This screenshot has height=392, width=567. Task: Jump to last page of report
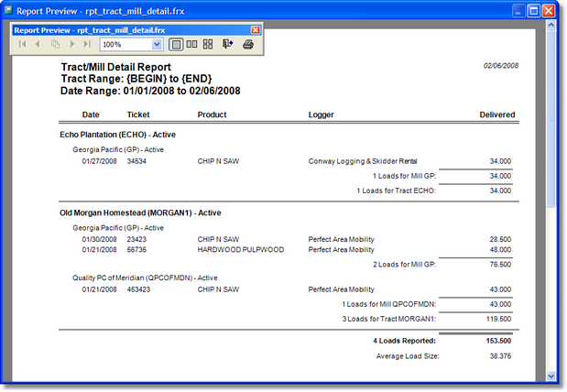pyautogui.click(x=87, y=44)
